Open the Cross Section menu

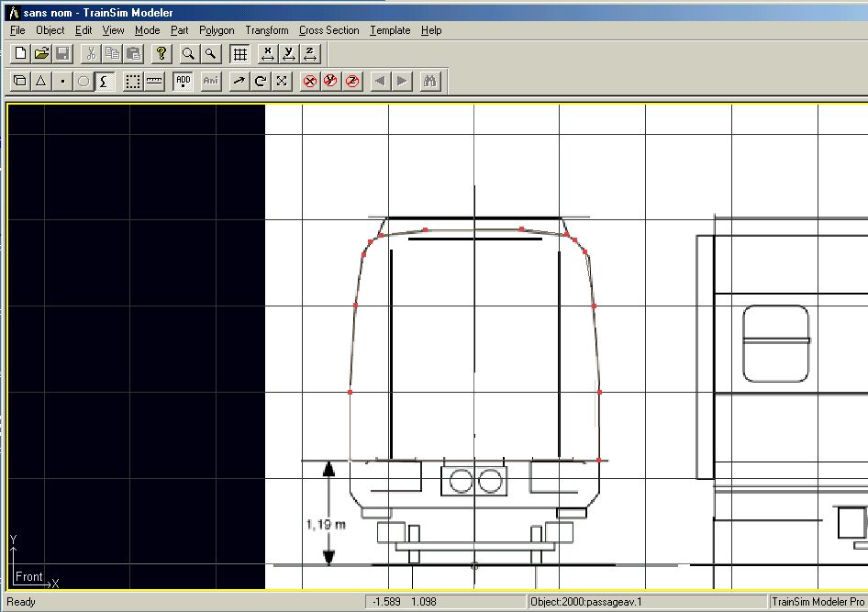[328, 30]
